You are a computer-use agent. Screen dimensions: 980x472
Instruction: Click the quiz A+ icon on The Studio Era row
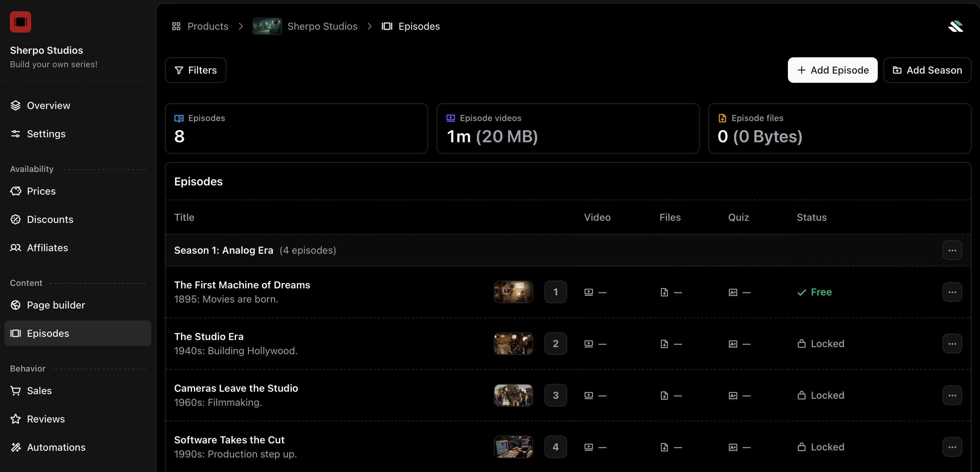[733, 344]
